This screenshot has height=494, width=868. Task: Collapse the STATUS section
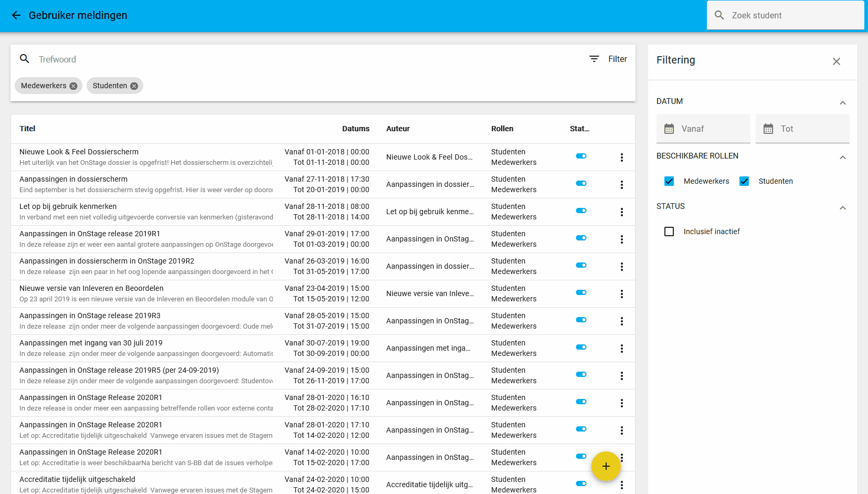(x=843, y=208)
